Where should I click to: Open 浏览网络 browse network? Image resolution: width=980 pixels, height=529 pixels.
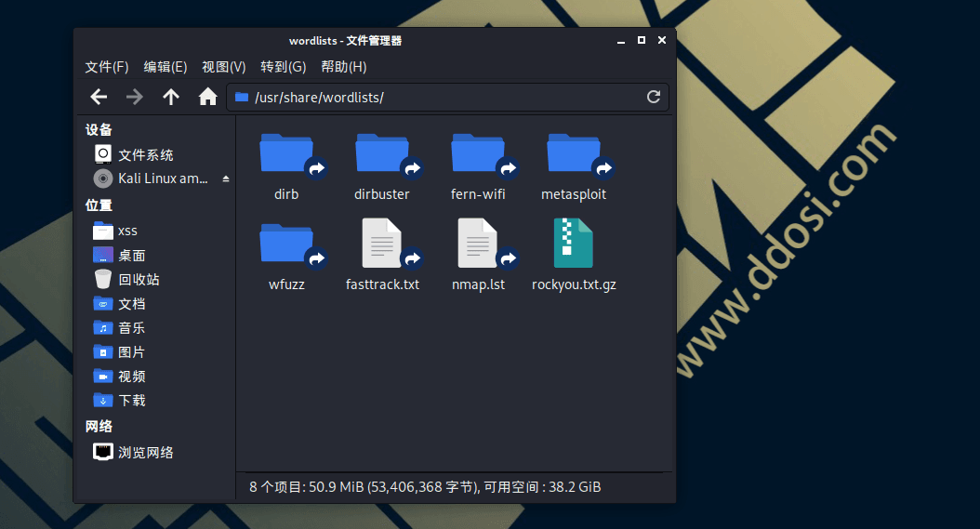pyautogui.click(x=133, y=452)
